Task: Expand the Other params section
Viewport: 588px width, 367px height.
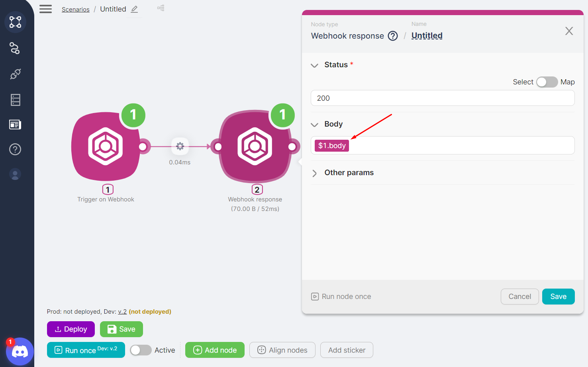Action: tap(315, 173)
